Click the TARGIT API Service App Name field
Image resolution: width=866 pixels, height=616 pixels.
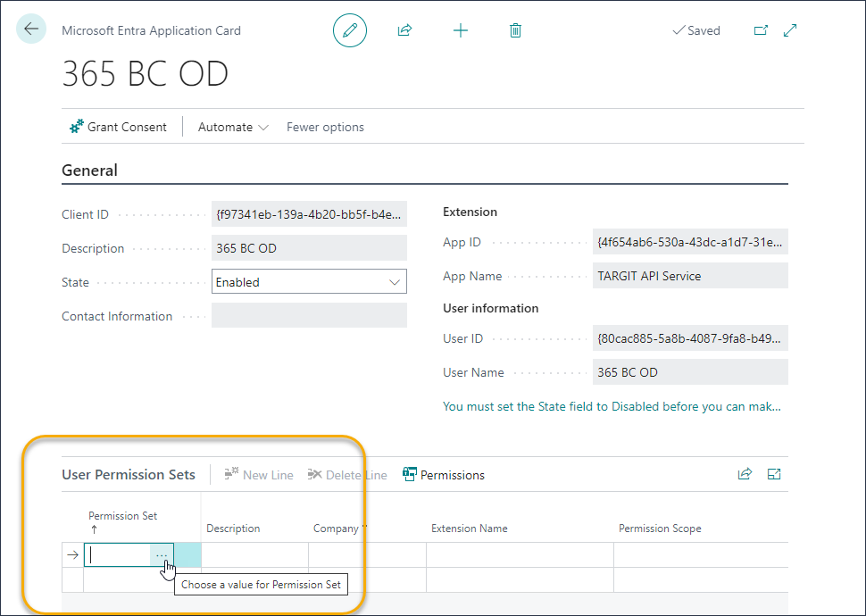coord(690,276)
